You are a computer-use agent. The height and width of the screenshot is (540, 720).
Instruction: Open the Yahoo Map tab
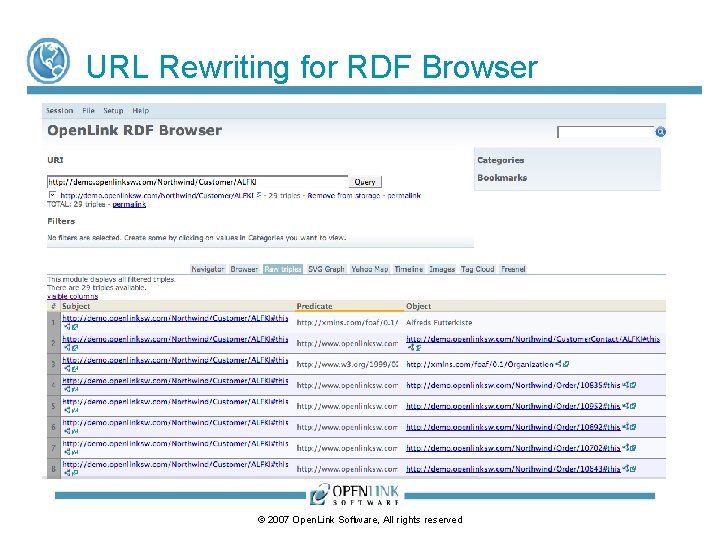point(370,269)
